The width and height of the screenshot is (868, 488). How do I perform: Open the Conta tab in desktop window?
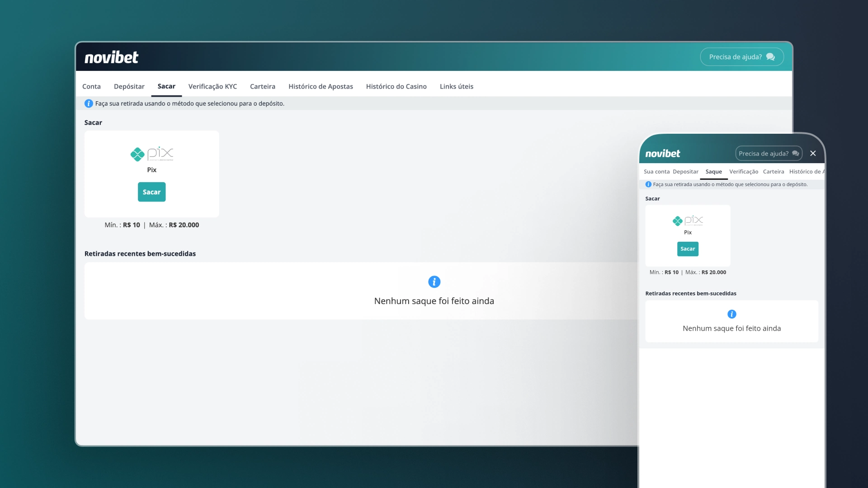(x=91, y=86)
